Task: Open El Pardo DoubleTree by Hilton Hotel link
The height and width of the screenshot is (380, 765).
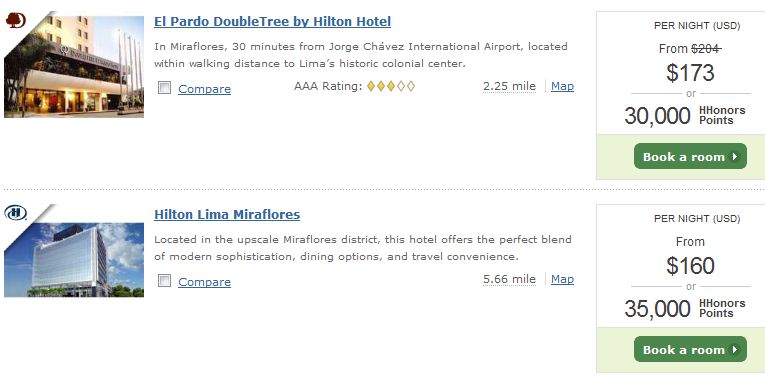Action: [x=272, y=22]
